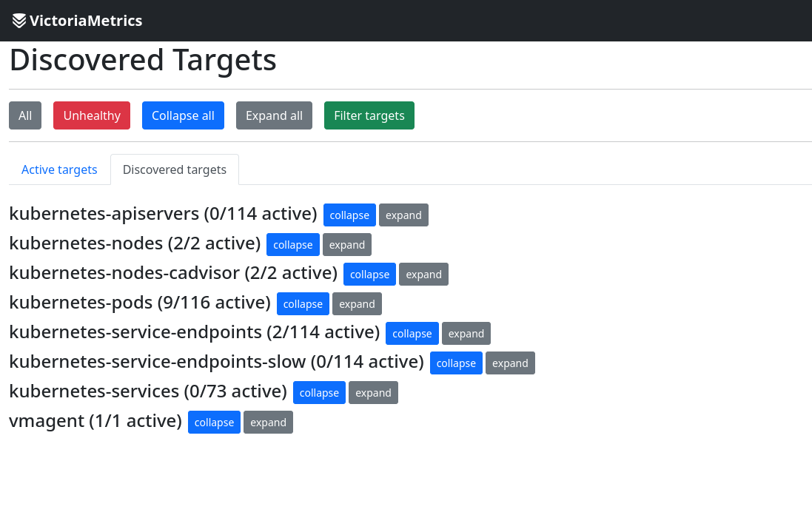Screen dimensions: 812x518
Task: Click the kubernetes-nodes-cadvisor (2/2 active) heading
Action: point(173,273)
